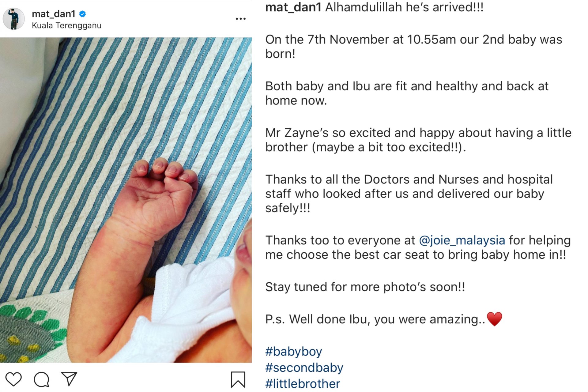Image resolution: width=588 pixels, height=392 pixels.
Task: Save post with the bookmark icon
Action: coord(238,379)
